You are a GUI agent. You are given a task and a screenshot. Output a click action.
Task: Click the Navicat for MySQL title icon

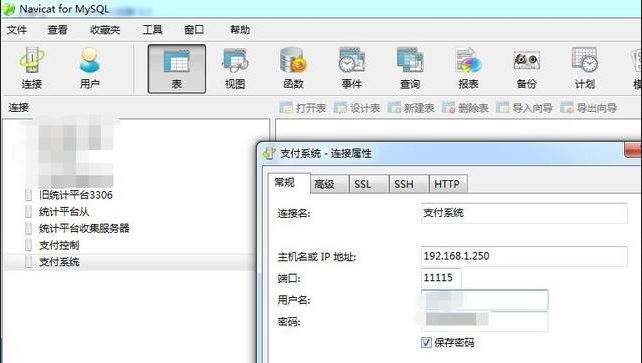(x=9, y=9)
